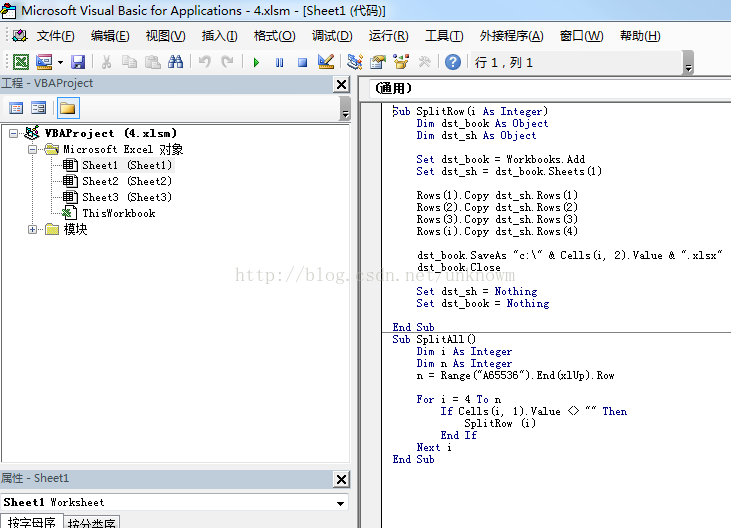The width and height of the screenshot is (731, 528).
Task: Open the 调试(D) menu
Action: (x=332, y=36)
